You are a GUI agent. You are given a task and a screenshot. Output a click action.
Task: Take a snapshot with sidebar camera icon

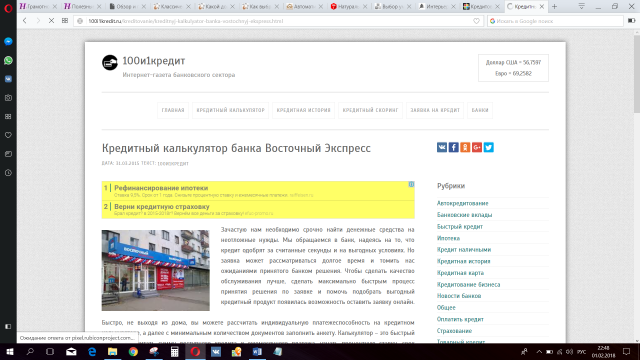[8, 98]
